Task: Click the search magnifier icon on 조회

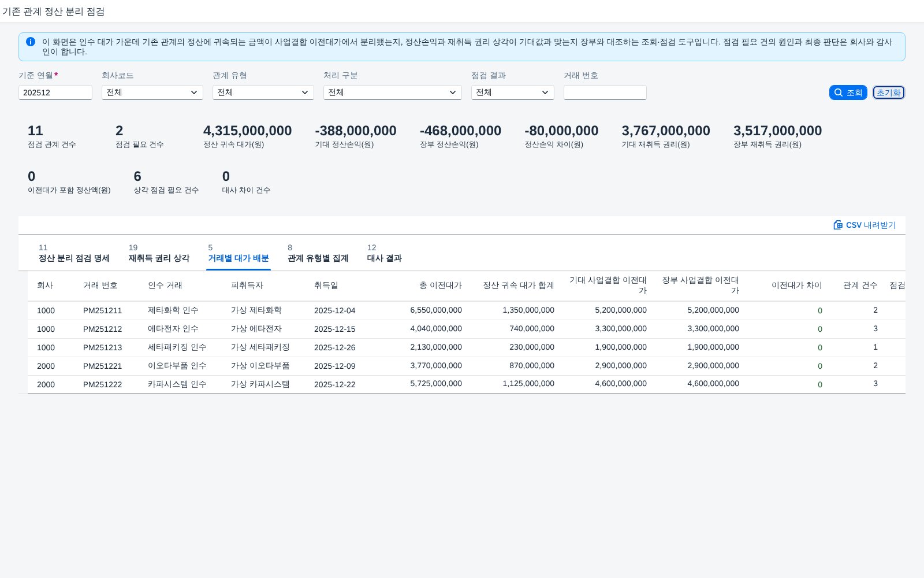Action: pos(839,92)
